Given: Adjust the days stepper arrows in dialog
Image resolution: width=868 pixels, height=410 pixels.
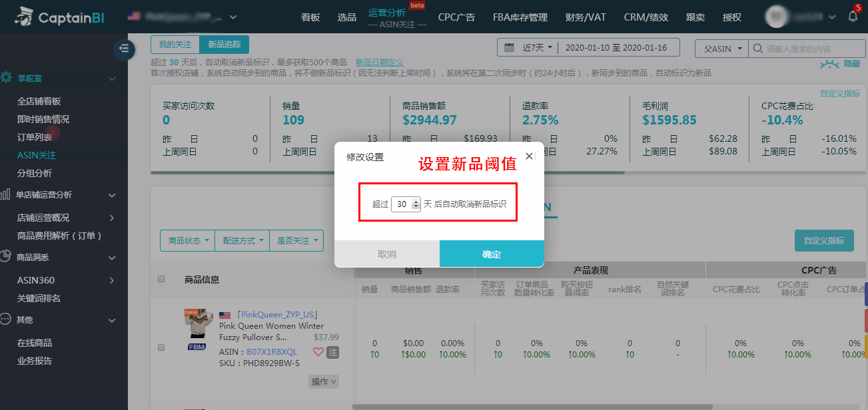Looking at the screenshot, I should click(x=416, y=204).
